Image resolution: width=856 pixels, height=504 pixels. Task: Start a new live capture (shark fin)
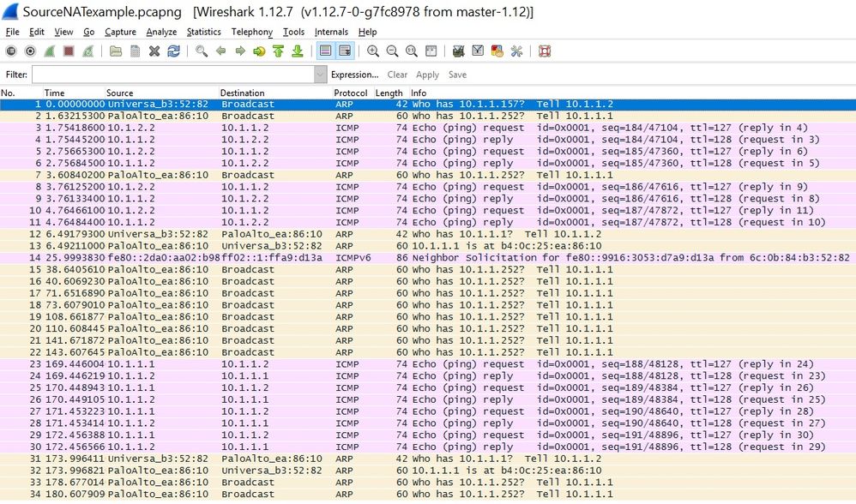click(x=50, y=51)
